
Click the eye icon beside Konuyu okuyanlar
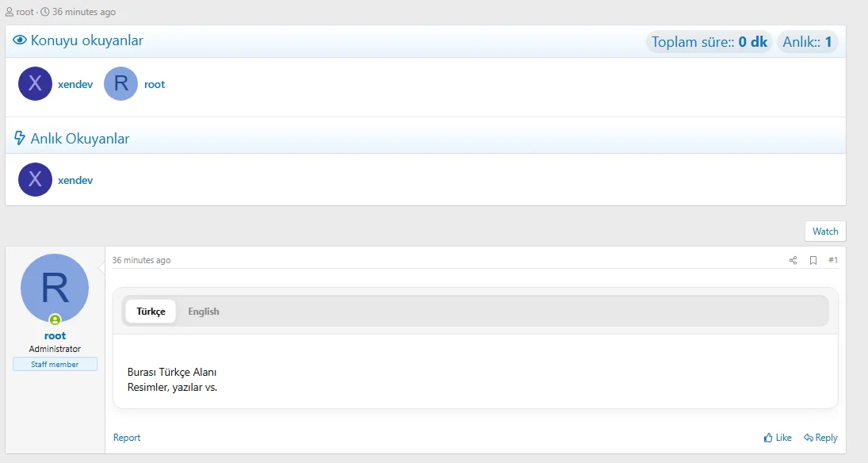(x=20, y=40)
